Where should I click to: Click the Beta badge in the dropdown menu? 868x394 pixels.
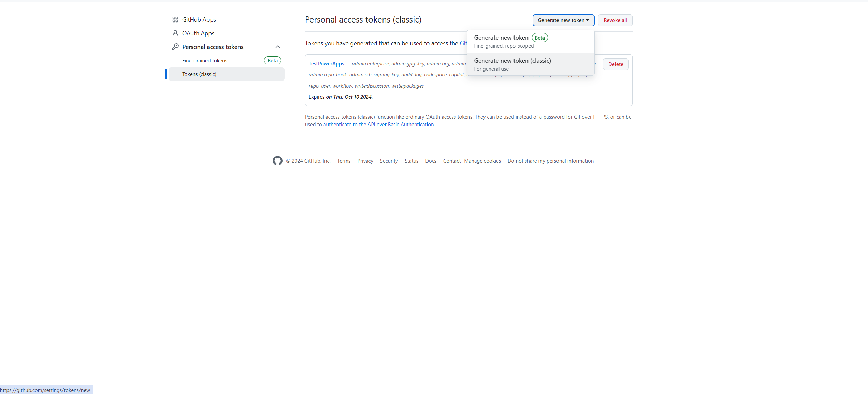point(539,38)
